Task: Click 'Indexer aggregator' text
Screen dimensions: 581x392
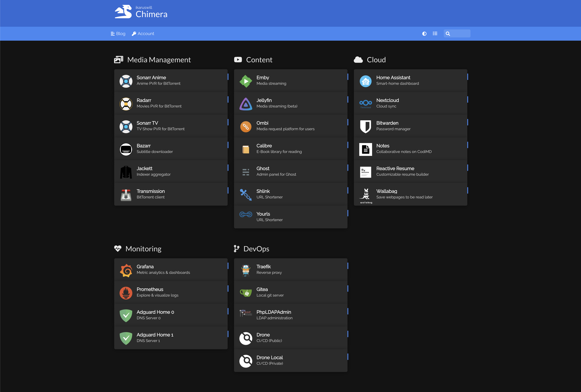Action: [154, 174]
